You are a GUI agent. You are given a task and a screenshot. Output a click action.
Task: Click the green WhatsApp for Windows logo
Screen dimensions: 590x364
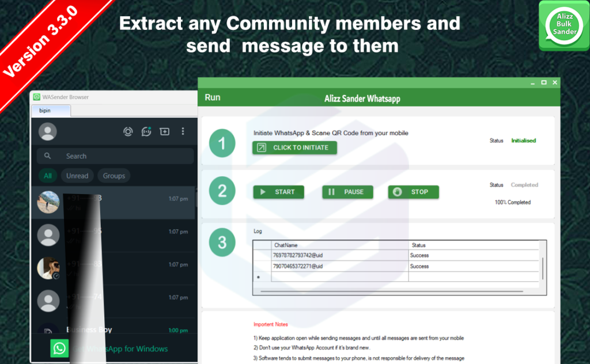click(x=59, y=348)
